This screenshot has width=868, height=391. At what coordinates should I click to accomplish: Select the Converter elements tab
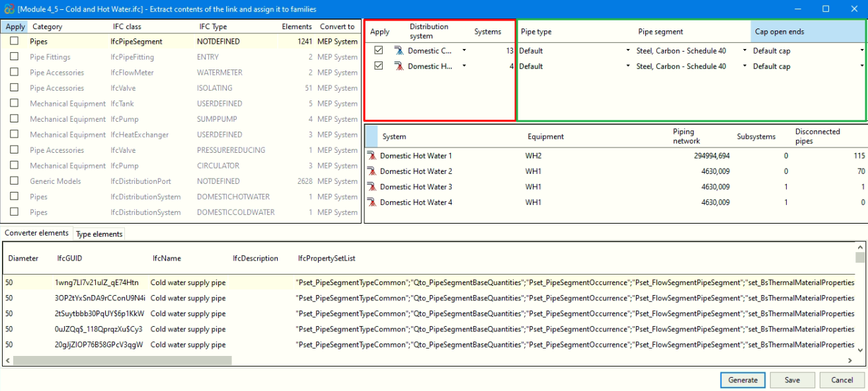[x=36, y=234]
